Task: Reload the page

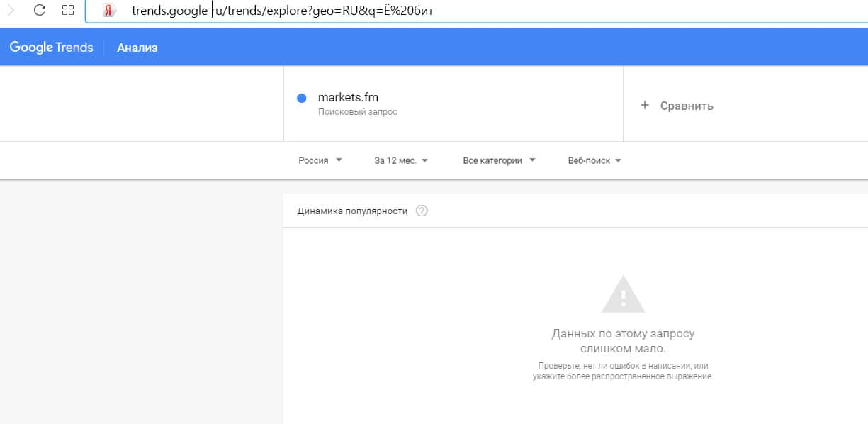Action: [x=40, y=11]
